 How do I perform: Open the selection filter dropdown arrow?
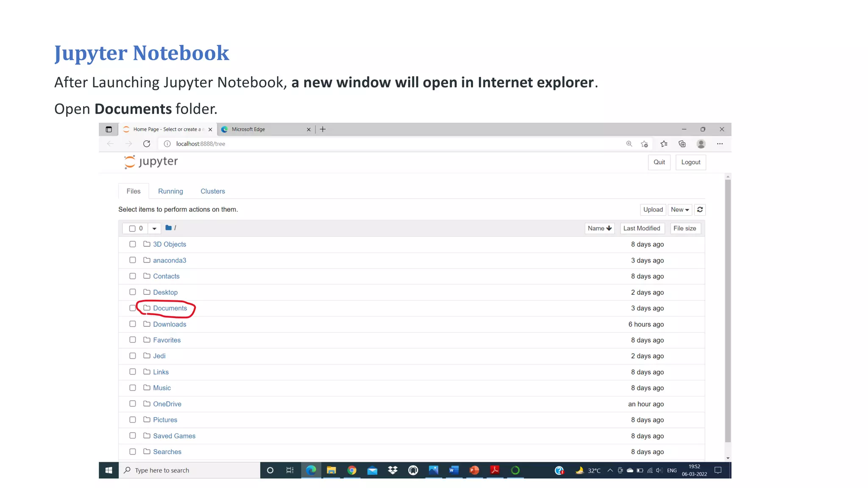(x=154, y=228)
